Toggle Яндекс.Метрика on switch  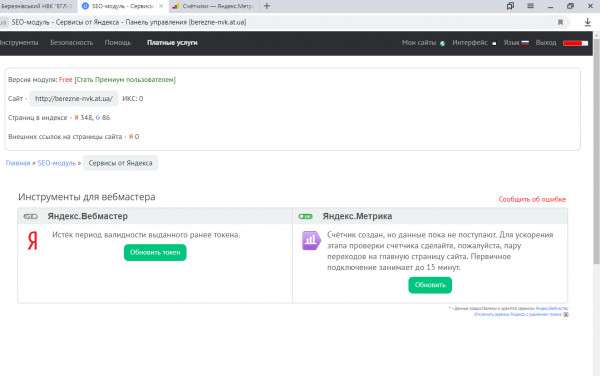pyautogui.click(x=305, y=216)
